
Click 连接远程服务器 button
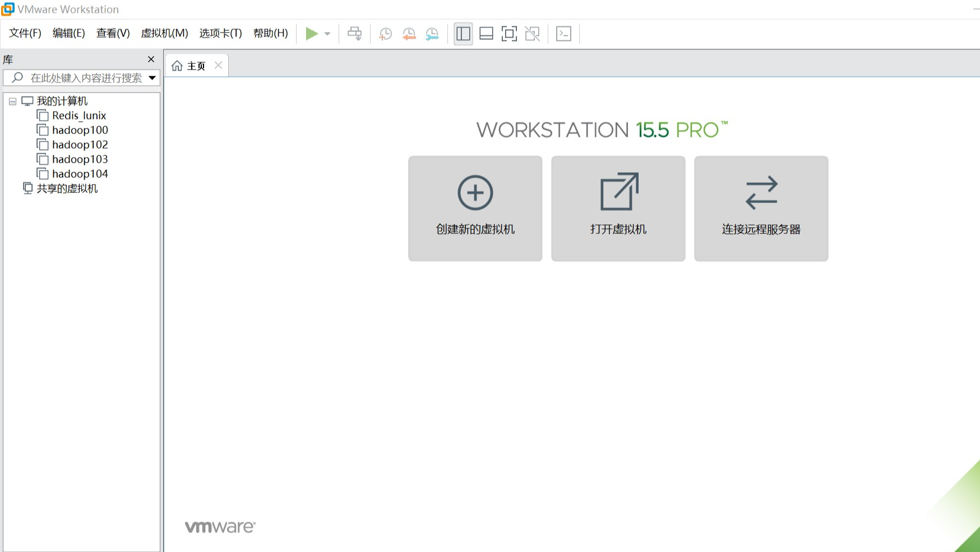[x=761, y=208]
